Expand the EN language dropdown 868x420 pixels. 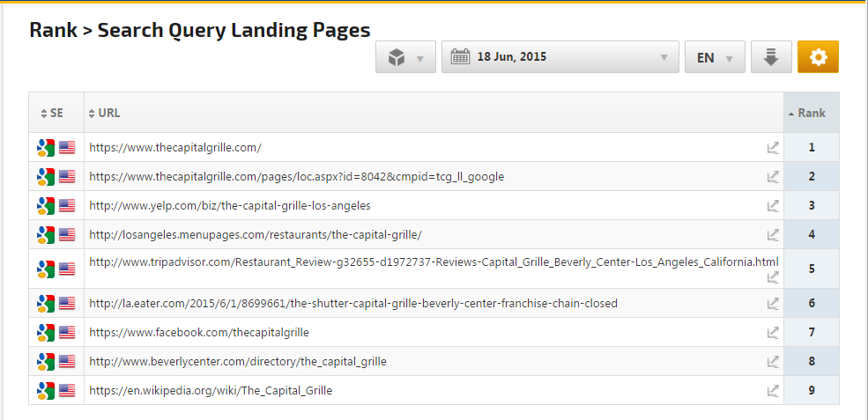[715, 57]
